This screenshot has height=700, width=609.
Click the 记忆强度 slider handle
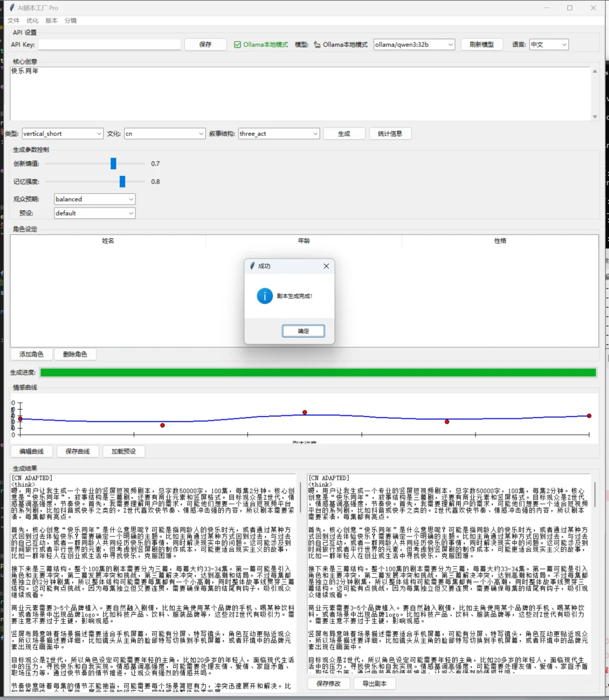click(122, 181)
